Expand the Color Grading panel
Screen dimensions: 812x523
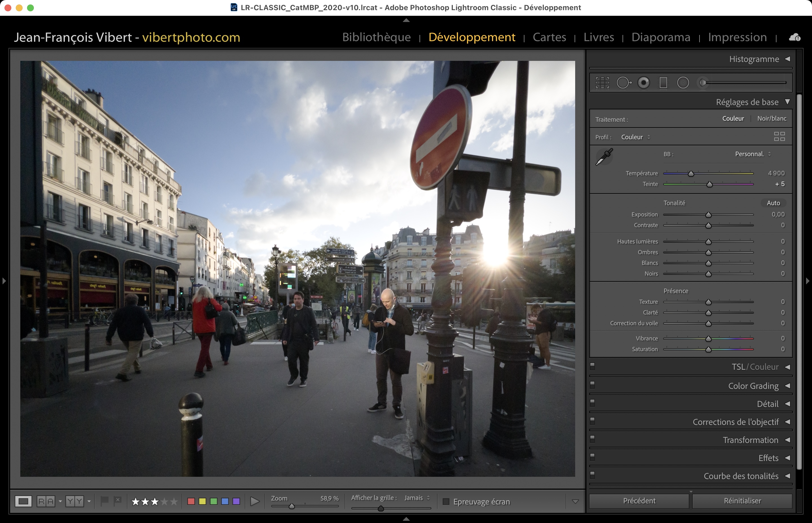753,386
